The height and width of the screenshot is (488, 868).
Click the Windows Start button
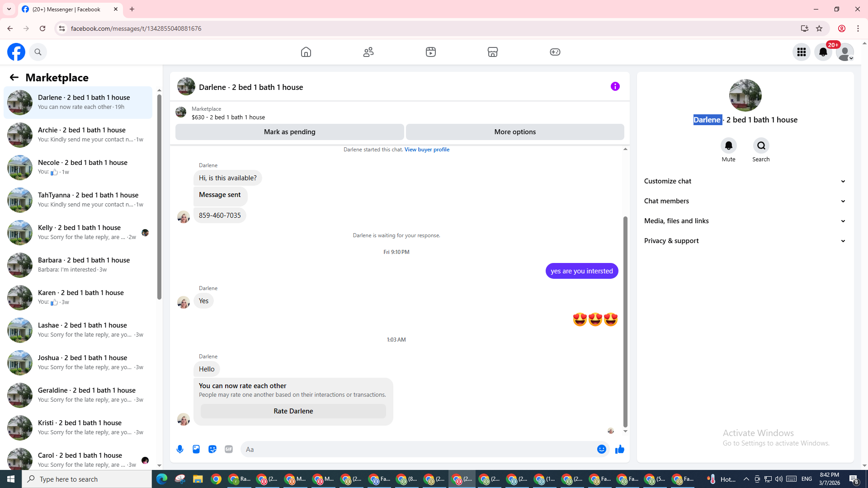11,479
